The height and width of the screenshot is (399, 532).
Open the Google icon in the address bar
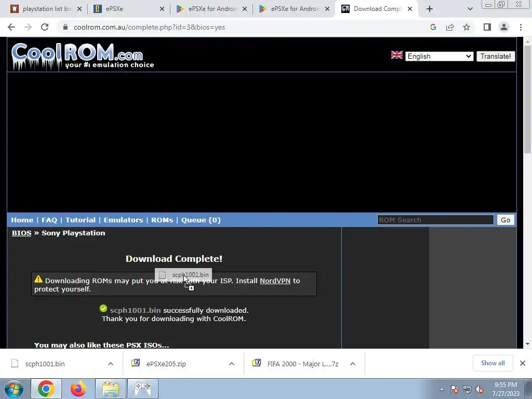pyautogui.click(x=433, y=27)
